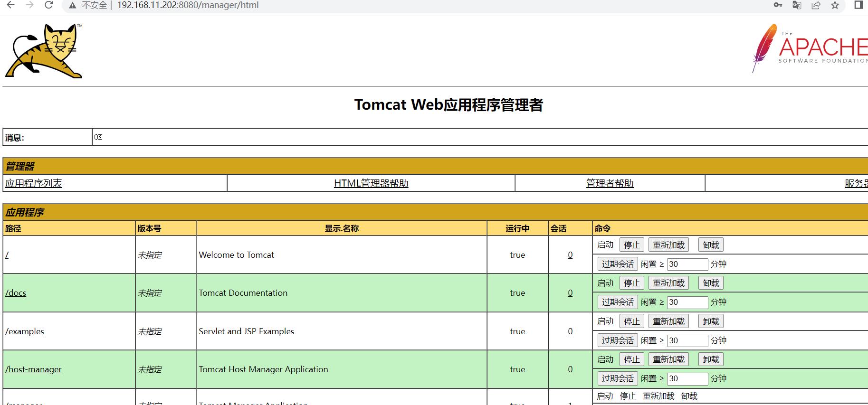The image size is (868, 405).
Task: Open 管理者帮助 link
Action: tap(610, 183)
